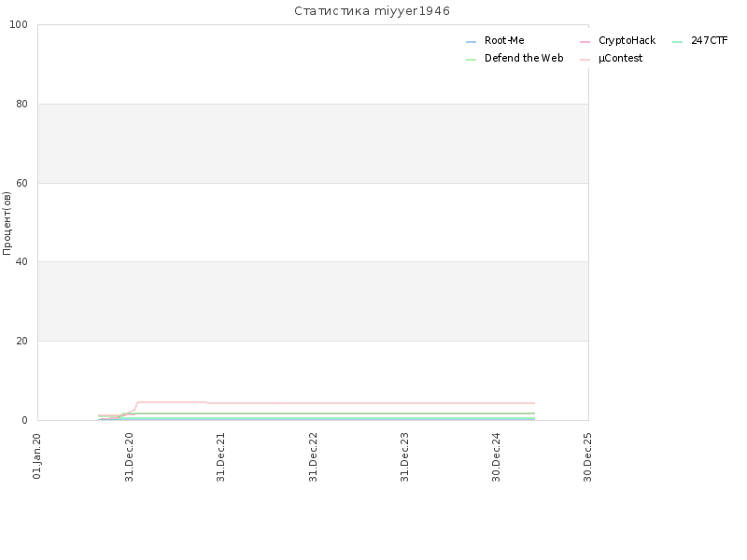Click the y-axis value 40
Image resolution: width=747 pixels, height=560 pixels.
click(21, 261)
